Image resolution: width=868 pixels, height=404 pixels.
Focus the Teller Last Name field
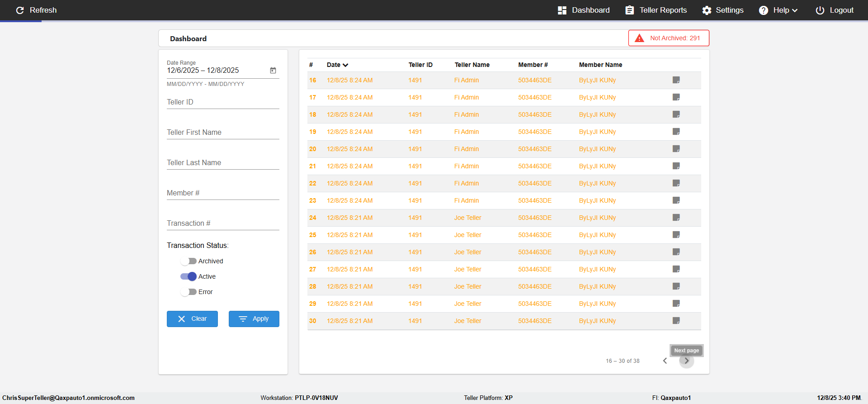223,163
